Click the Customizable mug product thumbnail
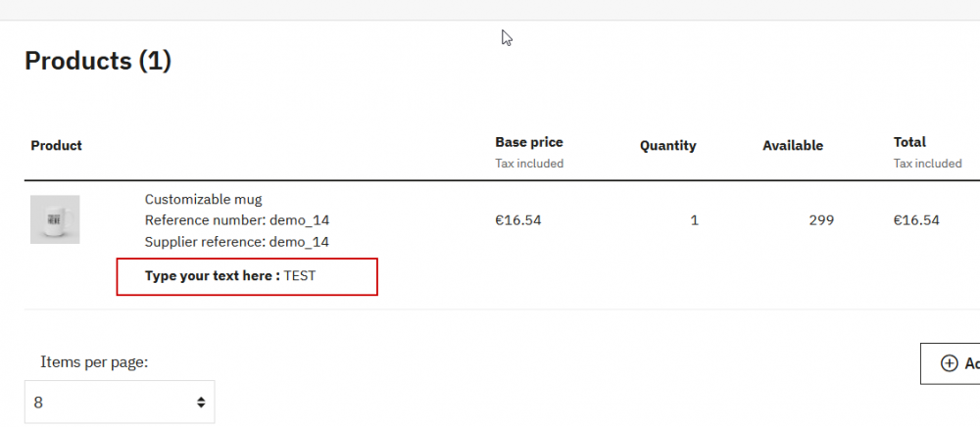 pos(55,219)
